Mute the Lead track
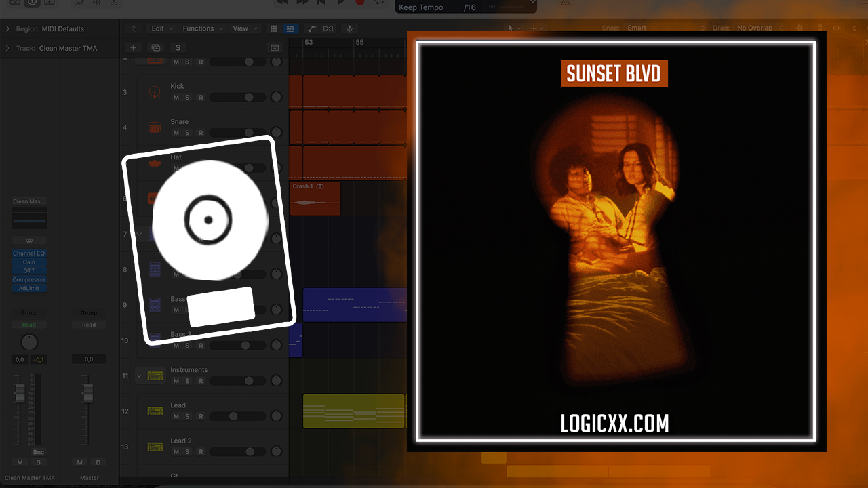The height and width of the screenshot is (488, 868). pos(176,416)
